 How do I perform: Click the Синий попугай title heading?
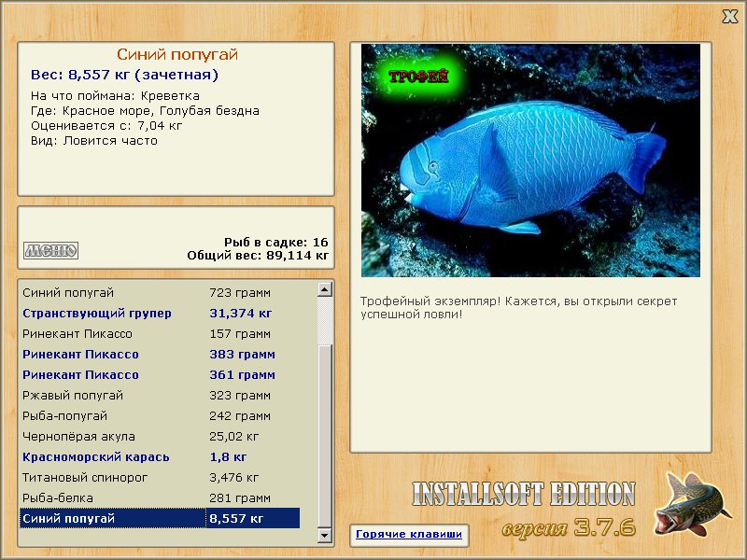click(x=177, y=54)
